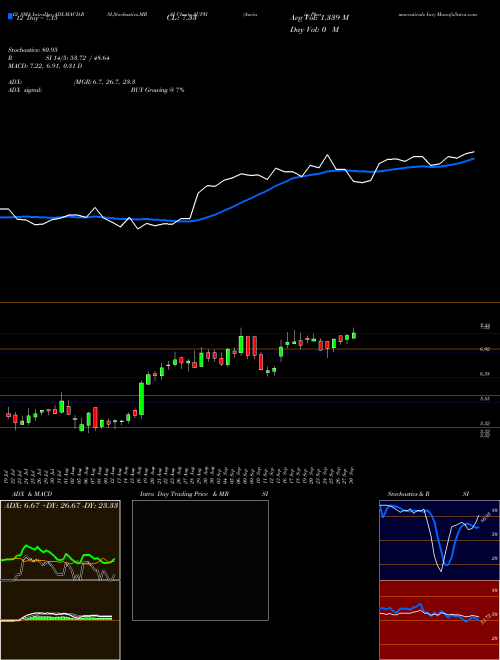Click the last green candlestick on the chart
This screenshot has height=660, width=500.
tap(354, 335)
